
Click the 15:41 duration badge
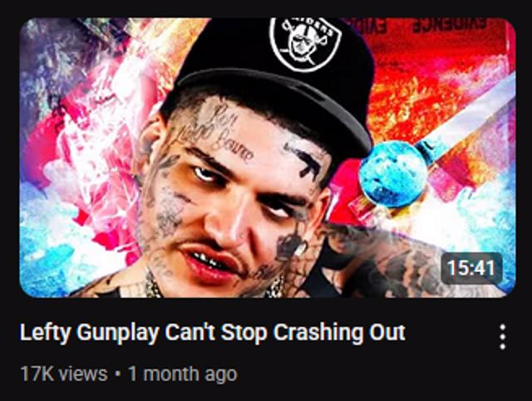[471, 268]
